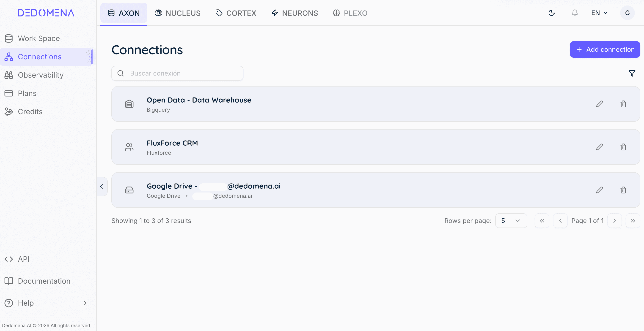The height and width of the screenshot is (331, 644).
Task: Click the FluxForce CRM users icon
Action: (x=129, y=147)
